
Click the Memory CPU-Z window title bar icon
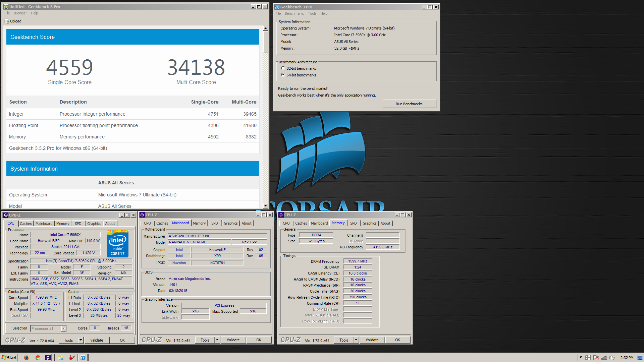pyautogui.click(x=281, y=215)
